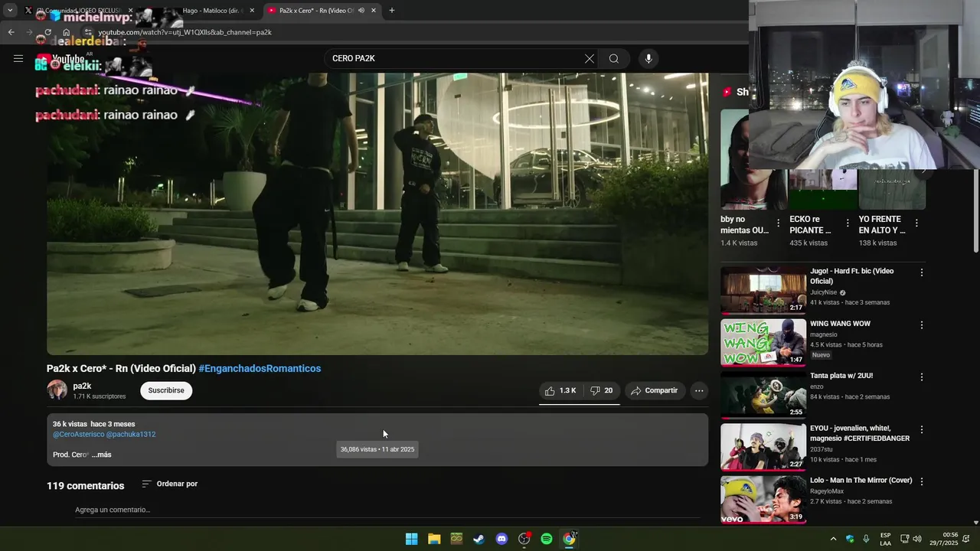Open options menu for Jugo! - Hard

pos(922,272)
